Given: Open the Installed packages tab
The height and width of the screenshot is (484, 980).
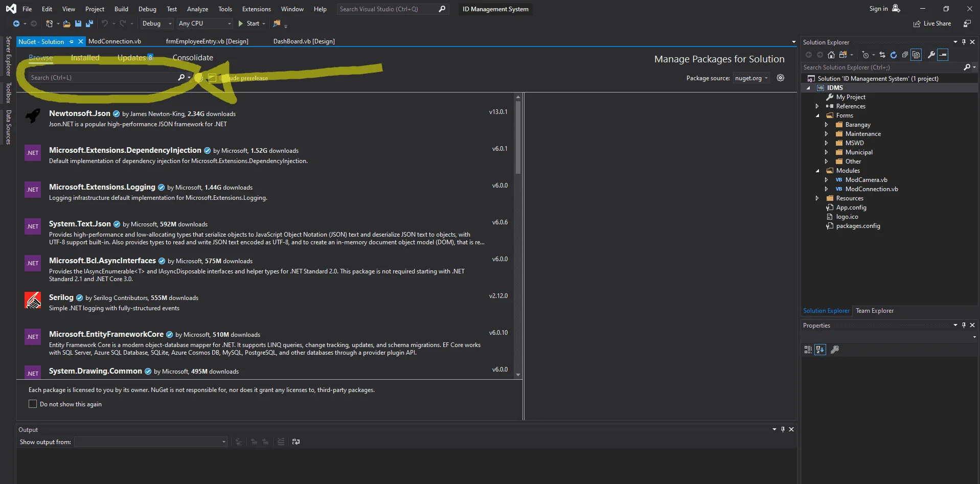Looking at the screenshot, I should click(85, 58).
